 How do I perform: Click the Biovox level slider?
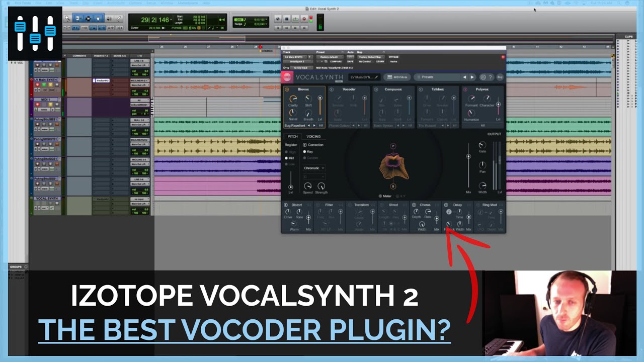[x=320, y=106]
